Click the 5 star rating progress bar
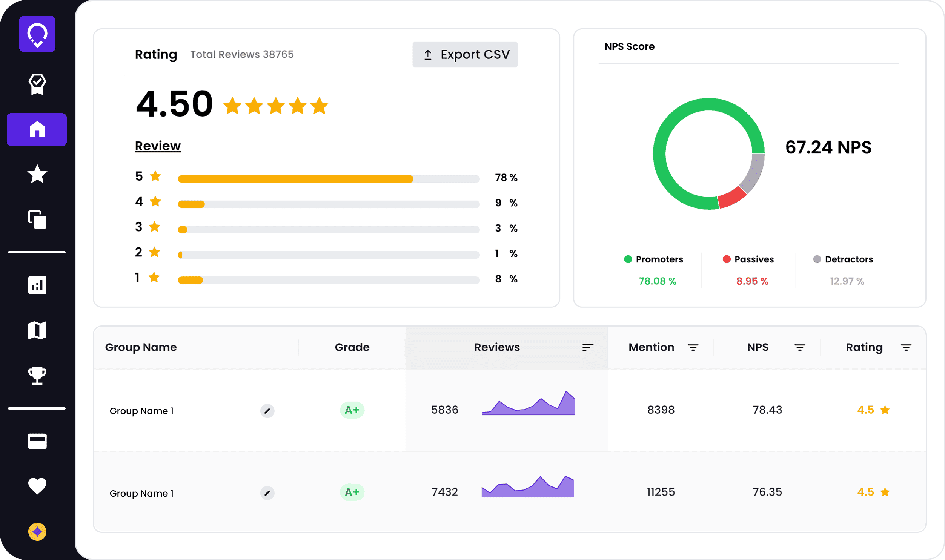This screenshot has height=560, width=945. click(328, 179)
